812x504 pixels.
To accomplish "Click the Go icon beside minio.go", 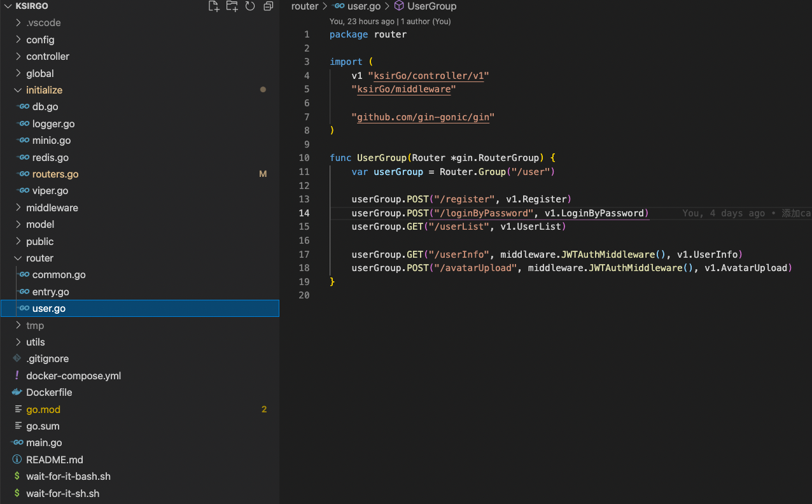I will pos(24,140).
